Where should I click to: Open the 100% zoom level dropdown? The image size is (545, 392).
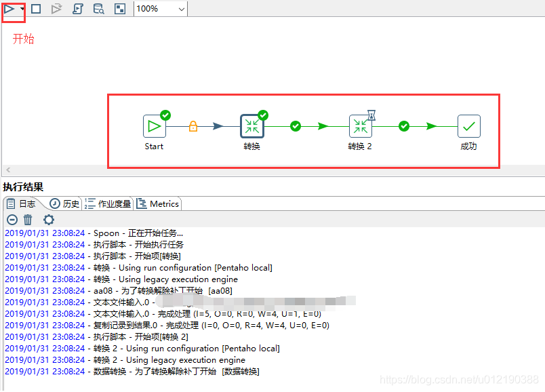[161, 9]
